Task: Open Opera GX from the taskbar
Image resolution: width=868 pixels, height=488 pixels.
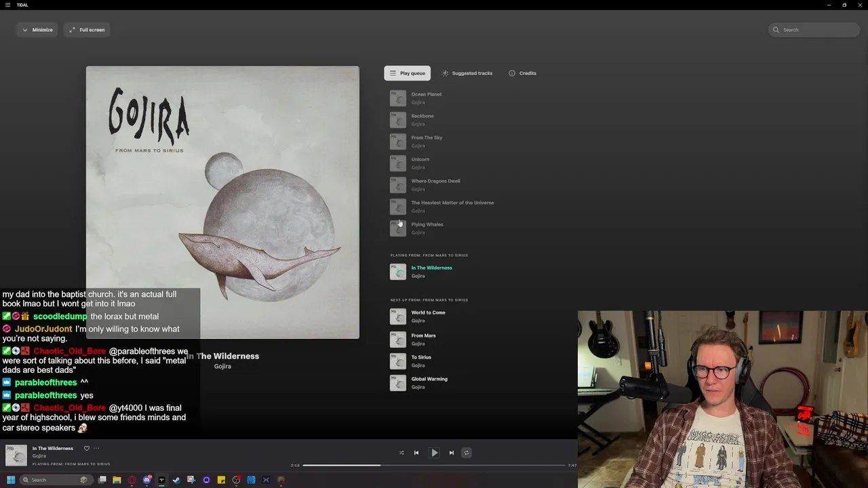Action: 132,480
